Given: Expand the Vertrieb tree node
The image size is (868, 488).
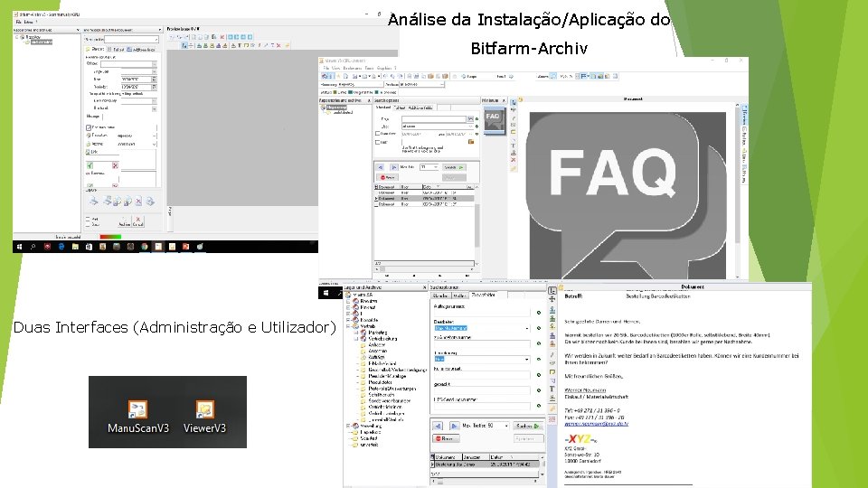Looking at the screenshot, I should pos(347,326).
